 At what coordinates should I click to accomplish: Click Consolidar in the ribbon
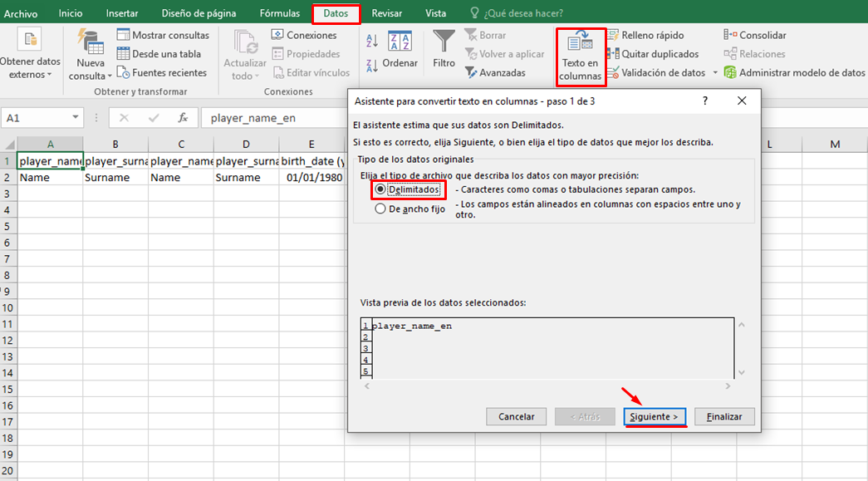pyautogui.click(x=755, y=35)
